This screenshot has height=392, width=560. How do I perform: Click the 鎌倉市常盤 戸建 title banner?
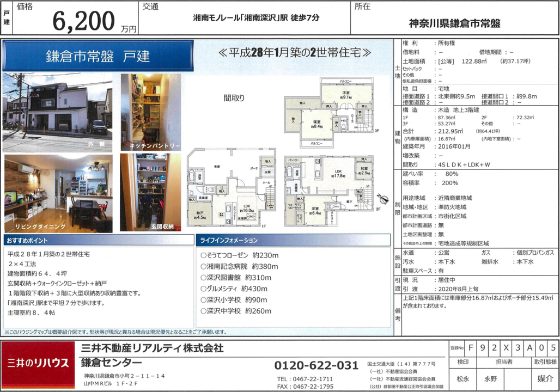98,56
